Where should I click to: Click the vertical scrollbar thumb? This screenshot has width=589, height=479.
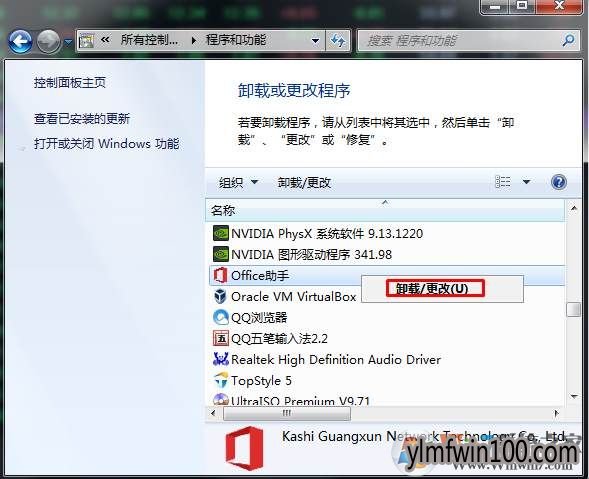[x=574, y=310]
